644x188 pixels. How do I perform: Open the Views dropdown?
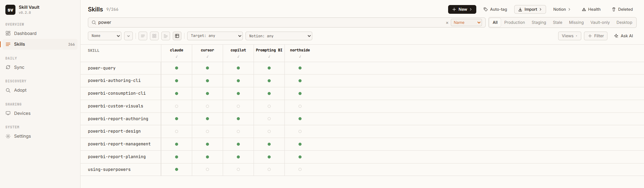pos(570,36)
